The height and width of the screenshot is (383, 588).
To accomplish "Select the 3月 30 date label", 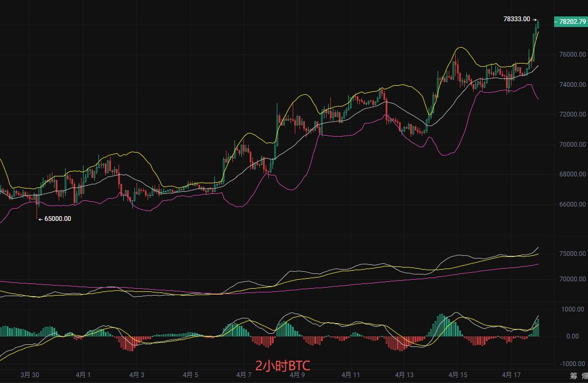I will click(30, 375).
